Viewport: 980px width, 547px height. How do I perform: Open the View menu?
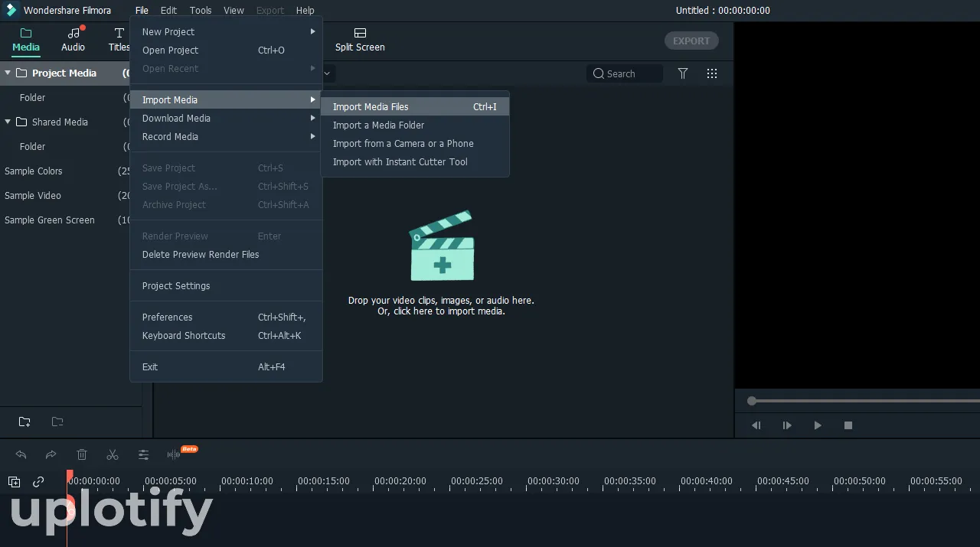pyautogui.click(x=234, y=11)
